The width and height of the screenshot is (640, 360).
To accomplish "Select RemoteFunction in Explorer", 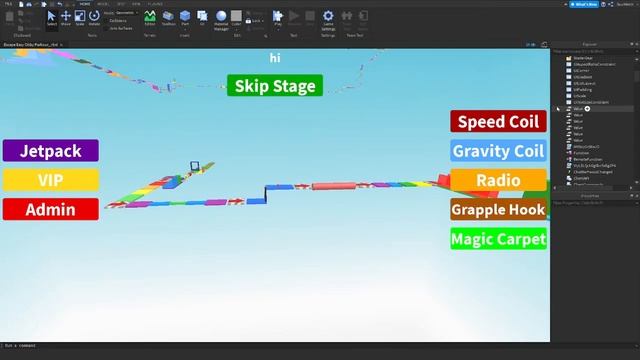I will click(x=587, y=159).
